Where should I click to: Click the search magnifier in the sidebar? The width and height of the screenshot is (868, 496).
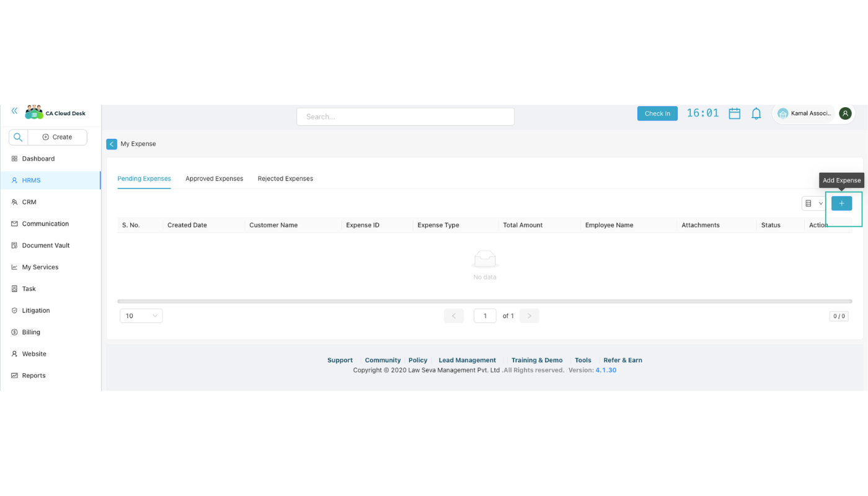point(17,136)
